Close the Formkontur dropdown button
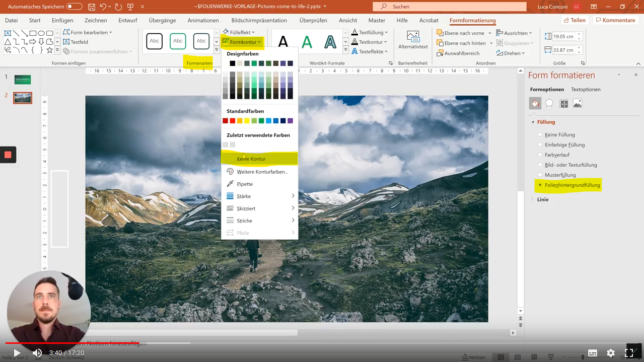644x362 pixels. tap(242, 42)
